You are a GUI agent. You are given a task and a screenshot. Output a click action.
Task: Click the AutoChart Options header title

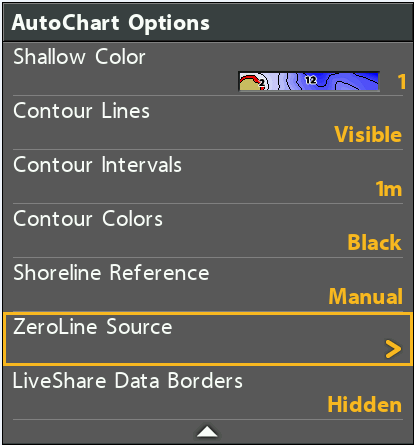tap(111, 23)
